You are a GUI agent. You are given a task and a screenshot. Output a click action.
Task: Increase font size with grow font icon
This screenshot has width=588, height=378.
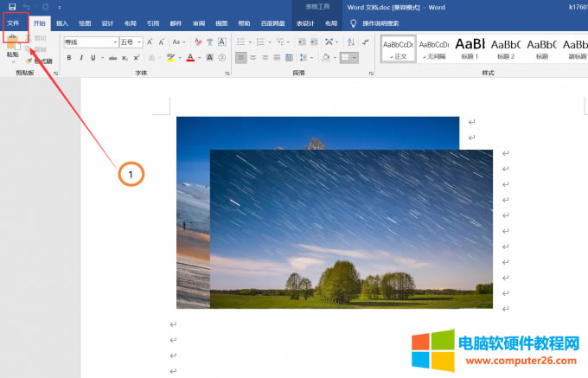150,42
